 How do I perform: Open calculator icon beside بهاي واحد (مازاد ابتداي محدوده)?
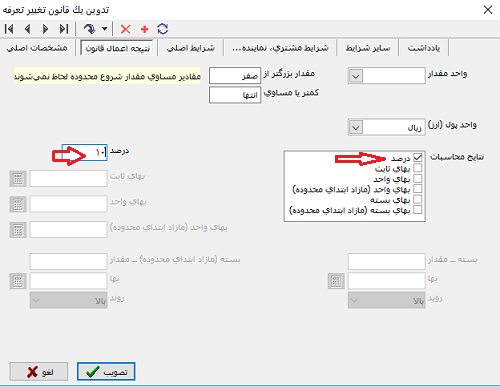click(x=18, y=230)
